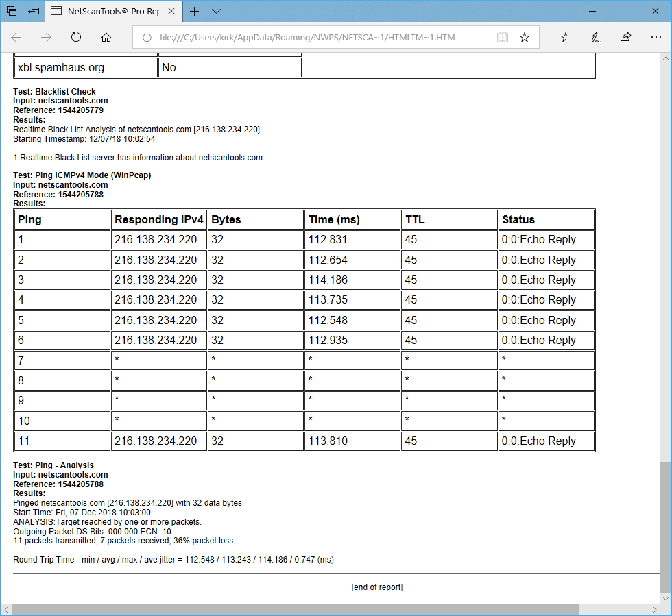The width and height of the screenshot is (672, 616).
Task: Click 'Test: Blacklist Check' heading
Action: pyautogui.click(x=54, y=92)
